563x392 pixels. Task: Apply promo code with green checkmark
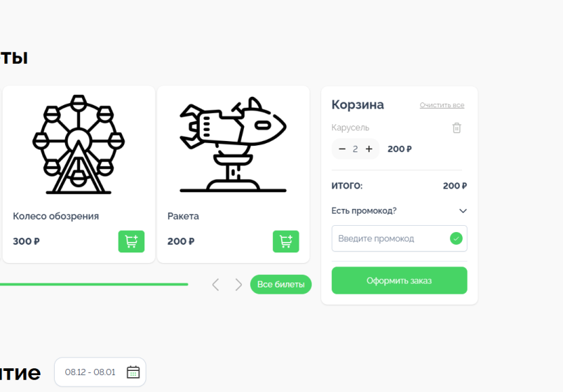pos(456,238)
